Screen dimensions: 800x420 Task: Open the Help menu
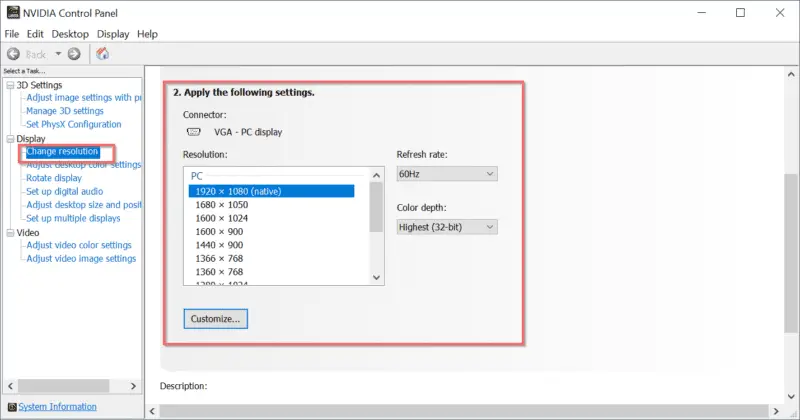(x=147, y=34)
